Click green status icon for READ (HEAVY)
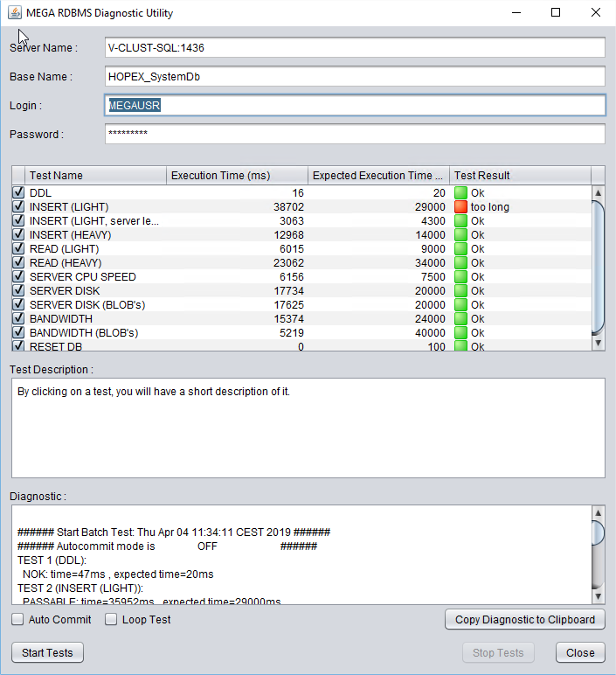This screenshot has height=675, width=616. [460, 263]
